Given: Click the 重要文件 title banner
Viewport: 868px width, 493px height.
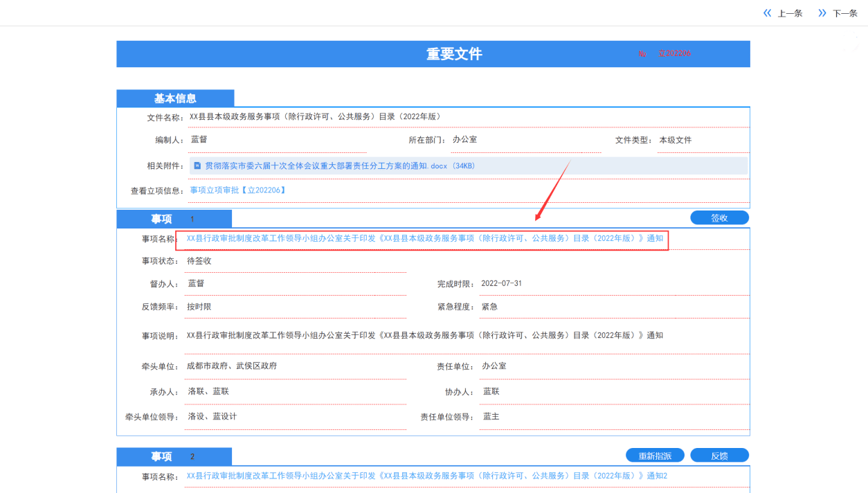Looking at the screenshot, I should 433,54.
